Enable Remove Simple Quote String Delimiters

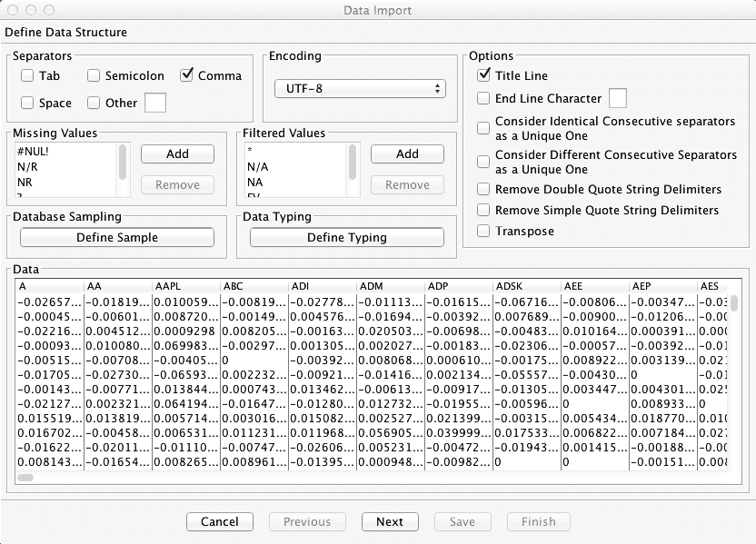coord(483,210)
